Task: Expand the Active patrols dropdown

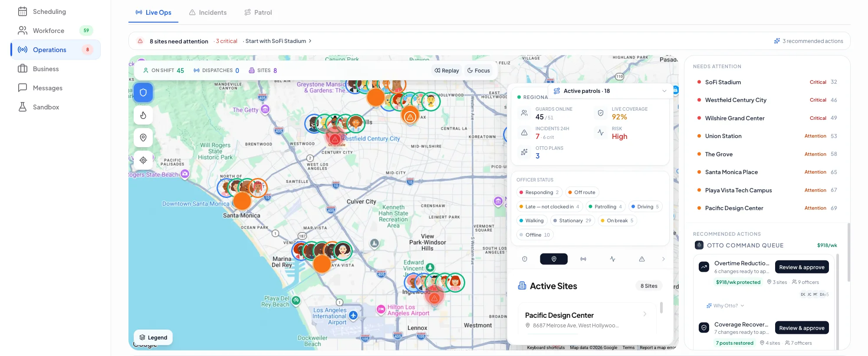Action: coord(610,91)
